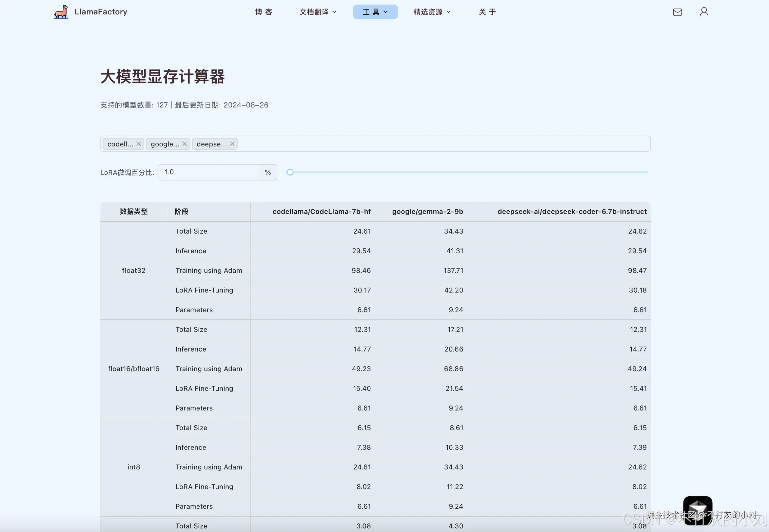Click the black floating widget icon

click(698, 510)
